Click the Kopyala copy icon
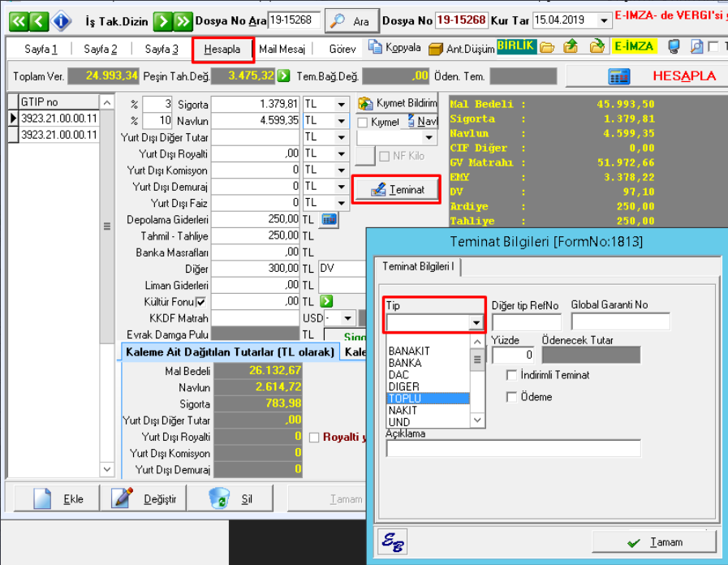This screenshot has height=565, width=728. coord(375,48)
